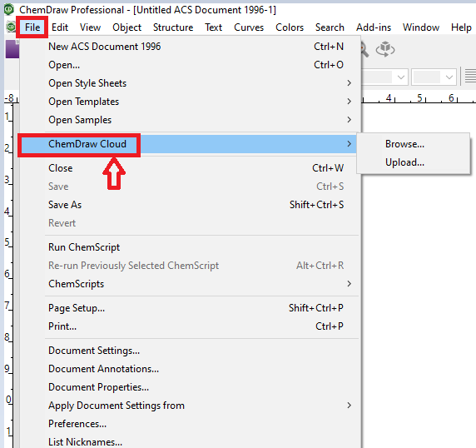Open Page Setup... dialog
476x448 pixels.
point(191,308)
